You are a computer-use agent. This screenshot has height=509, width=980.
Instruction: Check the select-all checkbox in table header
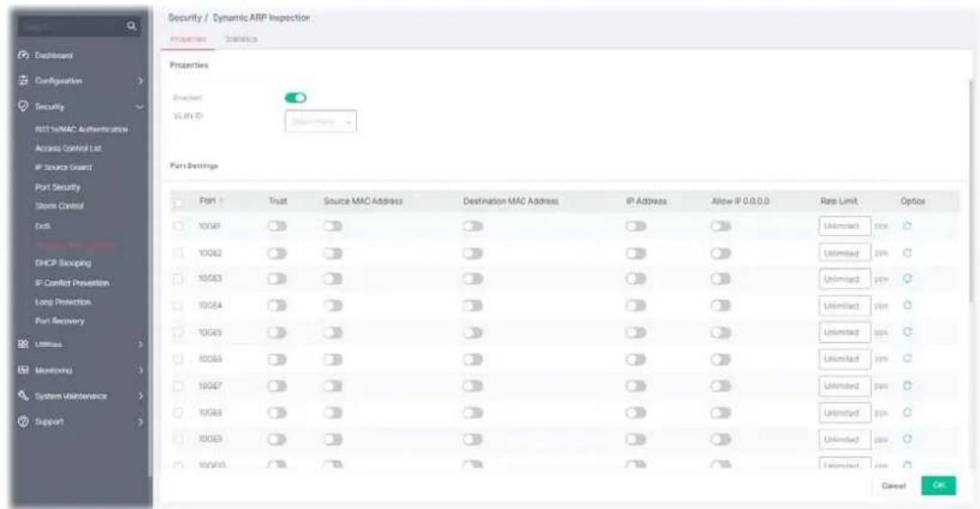(x=179, y=203)
